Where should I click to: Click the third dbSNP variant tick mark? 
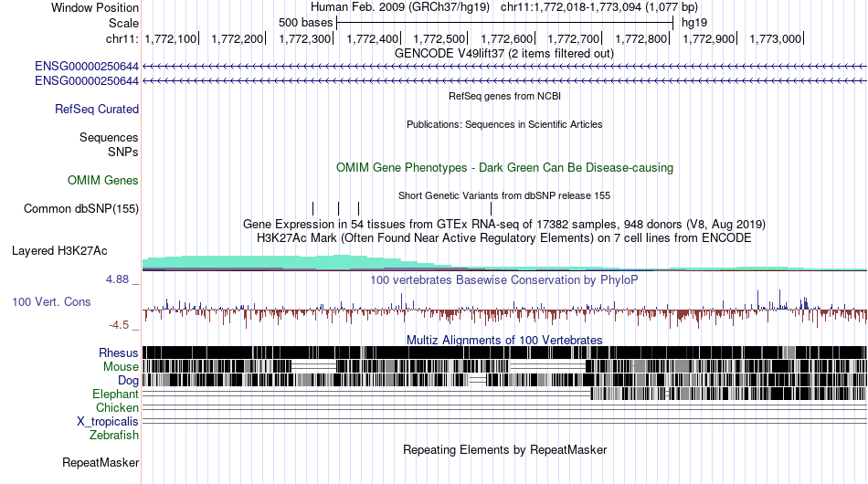(x=359, y=208)
